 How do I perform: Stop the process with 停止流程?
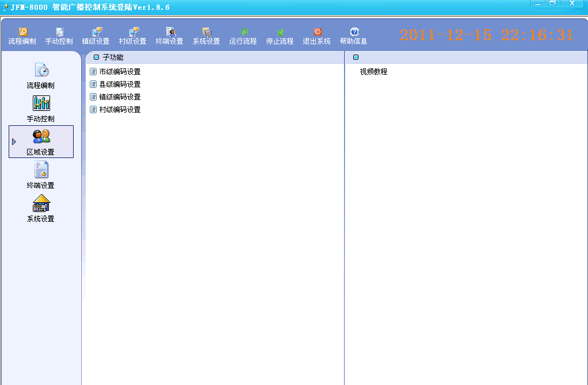click(280, 36)
